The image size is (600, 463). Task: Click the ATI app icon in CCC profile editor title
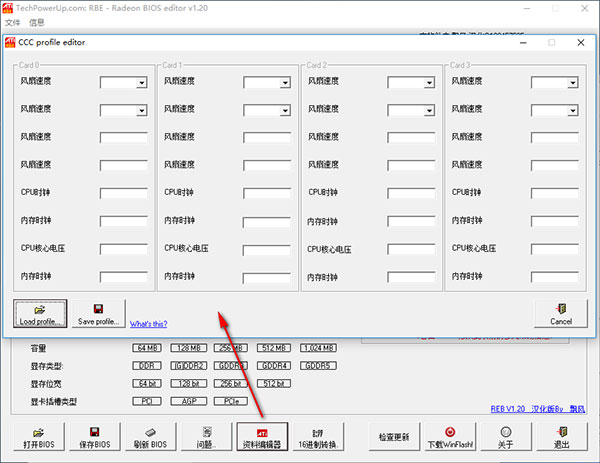(x=10, y=42)
